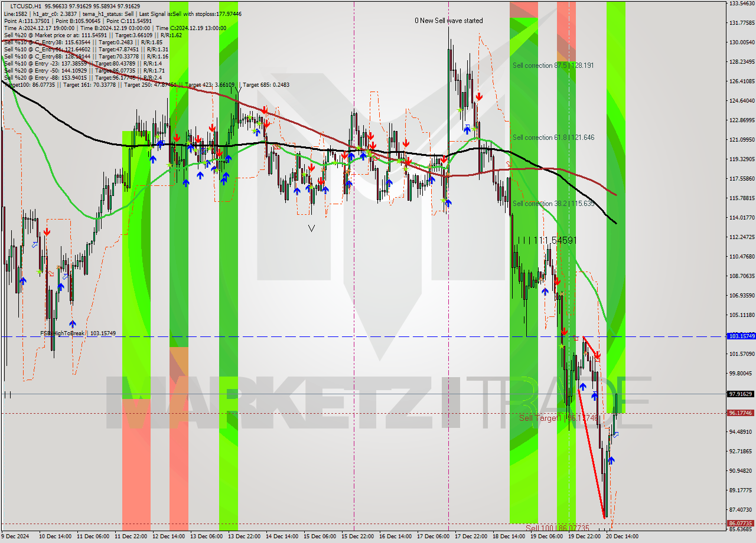This screenshot has width=756, height=543.
Task: Click the 133.54630 price axis value
Action: (742, 4)
